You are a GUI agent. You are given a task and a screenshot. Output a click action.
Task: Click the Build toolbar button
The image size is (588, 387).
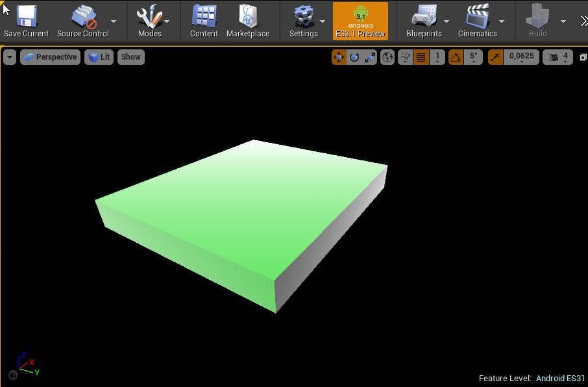coord(538,21)
